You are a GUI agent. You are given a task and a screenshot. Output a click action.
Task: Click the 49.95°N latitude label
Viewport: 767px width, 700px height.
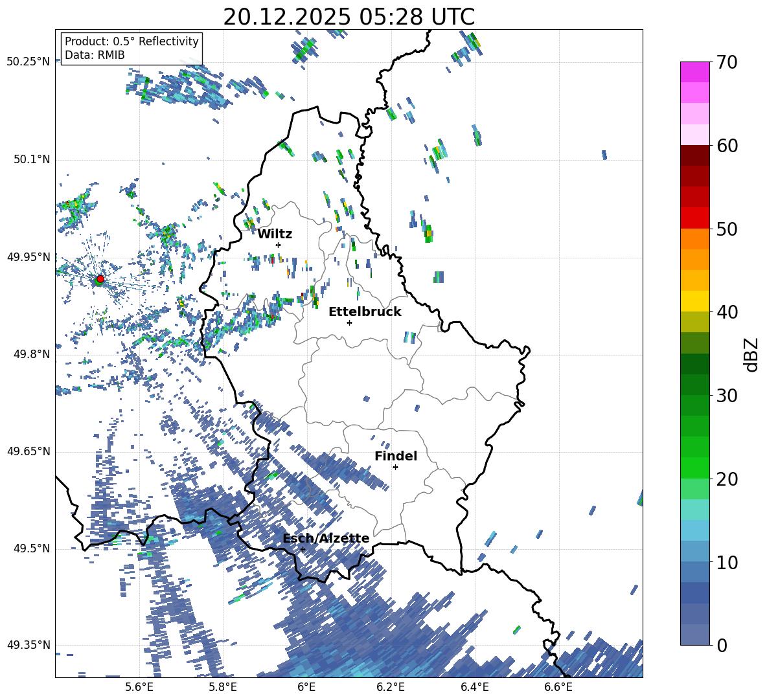point(29,257)
